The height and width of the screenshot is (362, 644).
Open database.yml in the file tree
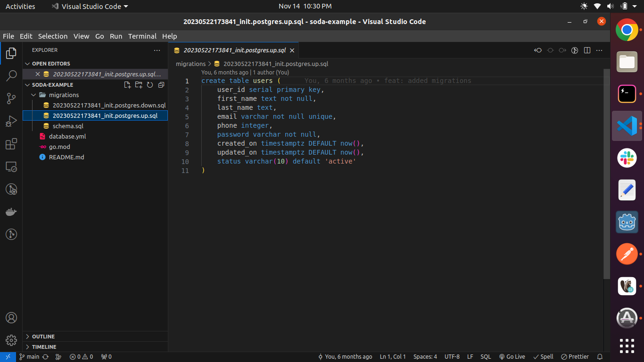[x=95, y=136]
